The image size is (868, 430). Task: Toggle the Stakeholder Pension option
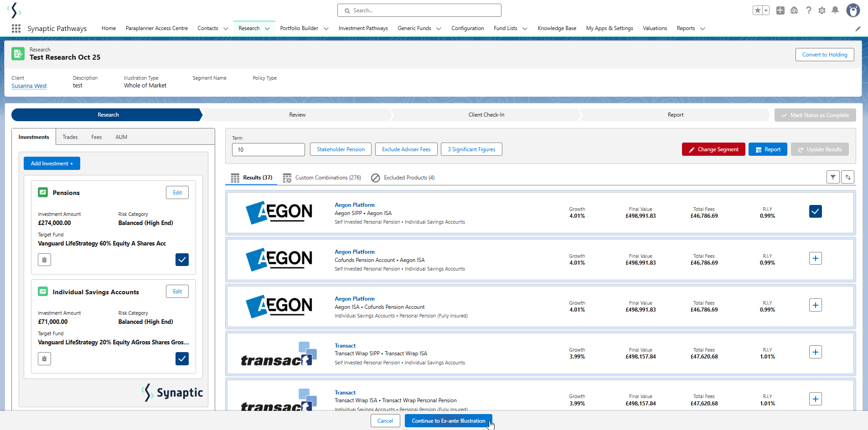click(341, 149)
